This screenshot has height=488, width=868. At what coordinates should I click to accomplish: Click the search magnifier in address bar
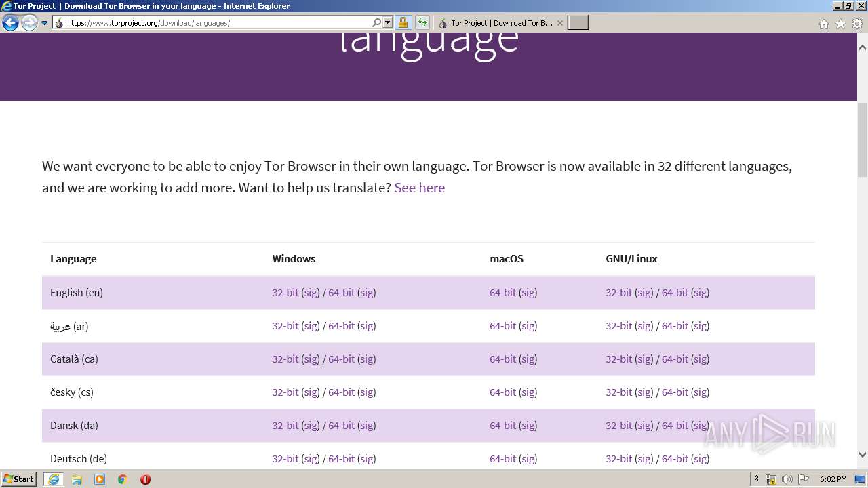[x=377, y=23]
